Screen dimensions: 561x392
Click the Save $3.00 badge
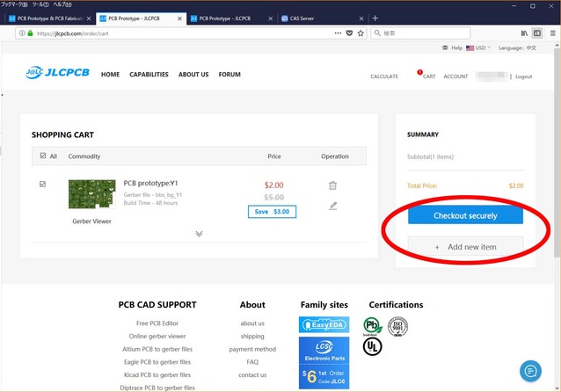click(272, 211)
